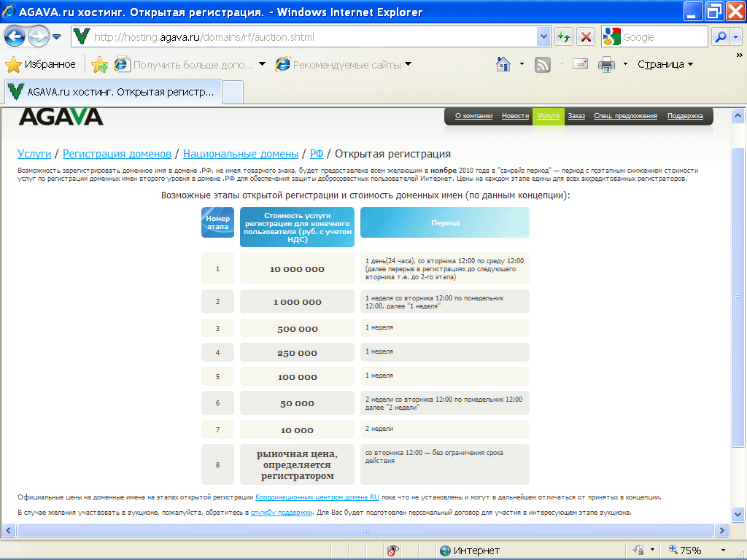Click the browser Forward arrow button
The height and width of the screenshot is (560, 747).
pyautogui.click(x=38, y=36)
